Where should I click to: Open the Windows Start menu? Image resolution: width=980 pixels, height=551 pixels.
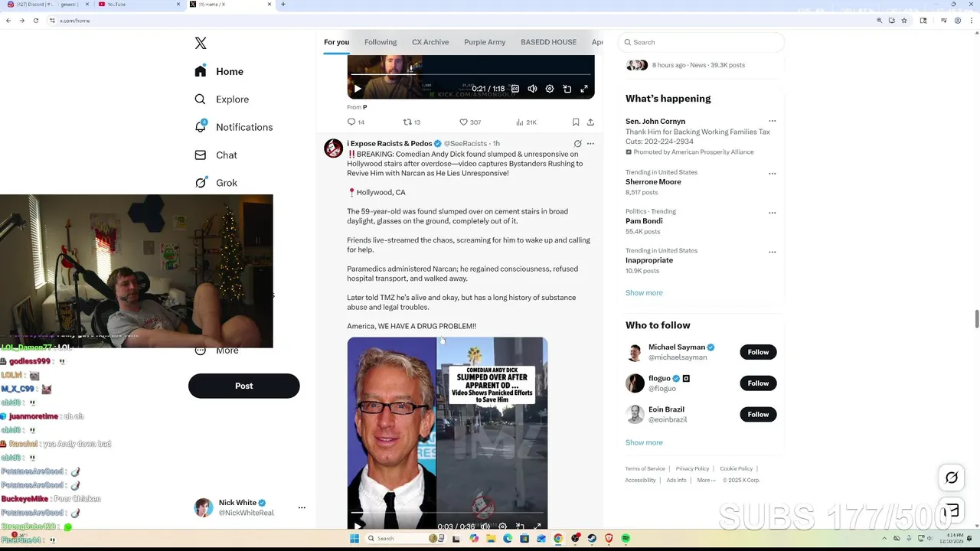pyautogui.click(x=354, y=539)
